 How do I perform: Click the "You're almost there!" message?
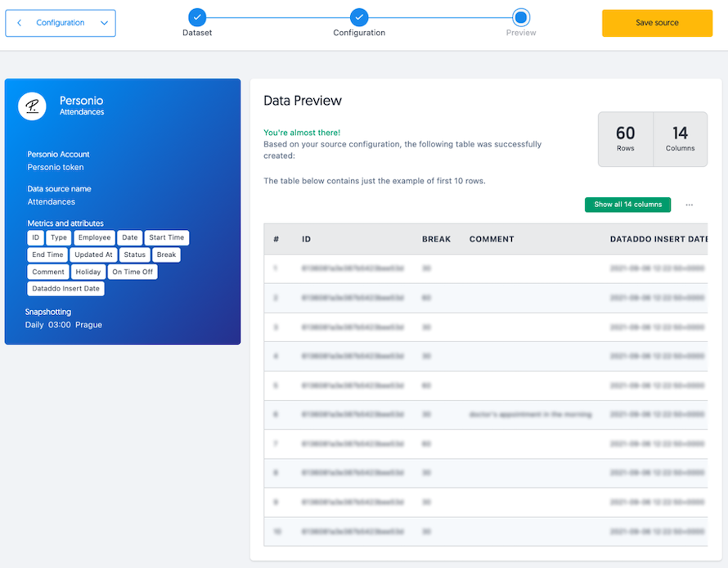pos(302,133)
